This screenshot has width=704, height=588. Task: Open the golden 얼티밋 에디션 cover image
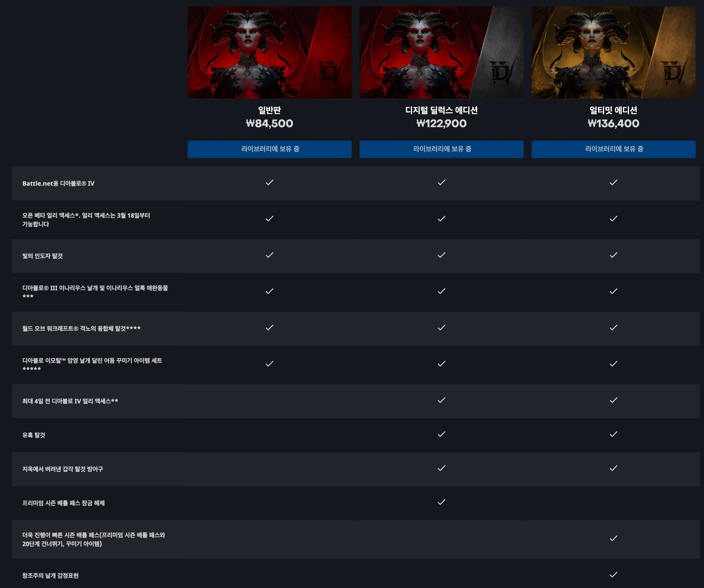tap(613, 52)
